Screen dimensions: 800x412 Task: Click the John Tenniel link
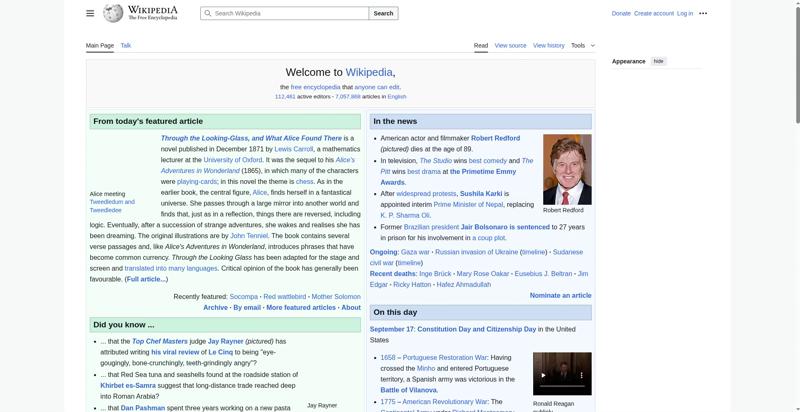coord(249,236)
